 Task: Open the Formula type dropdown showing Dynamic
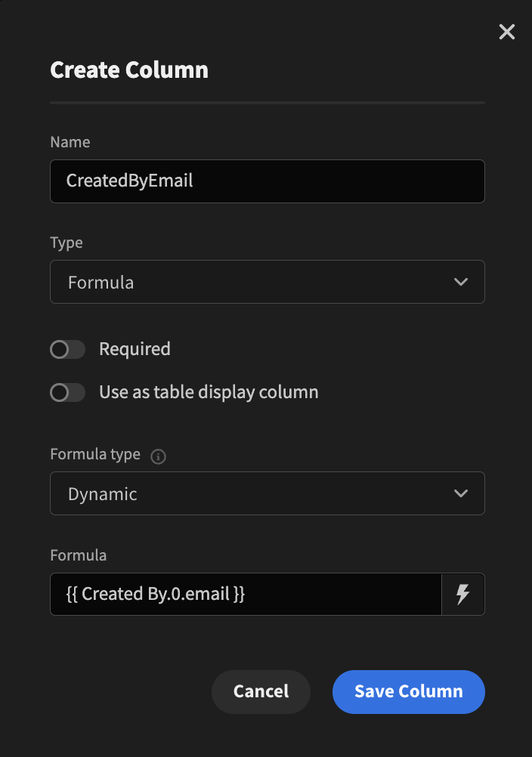coord(267,493)
